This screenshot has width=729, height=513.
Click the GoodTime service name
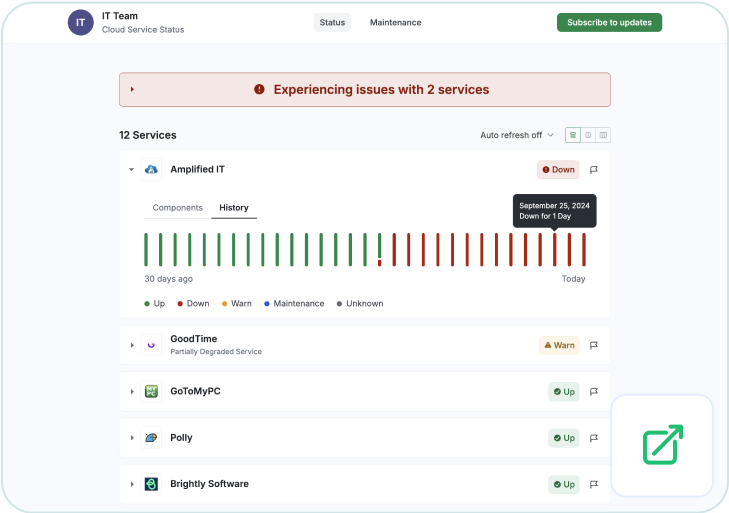click(x=193, y=339)
